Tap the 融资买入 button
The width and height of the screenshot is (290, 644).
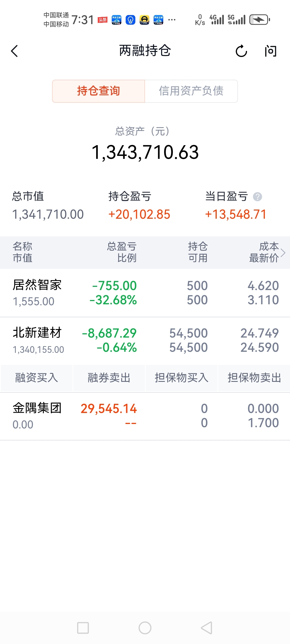coord(37,378)
